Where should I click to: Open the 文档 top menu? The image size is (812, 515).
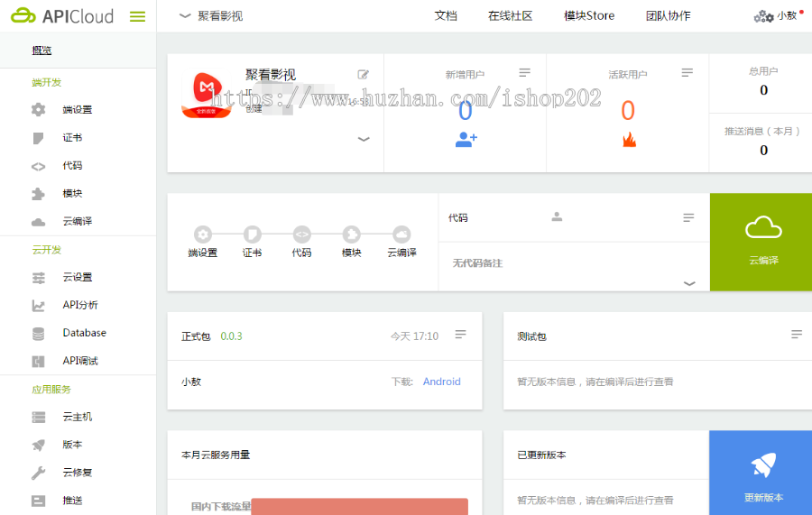click(446, 16)
